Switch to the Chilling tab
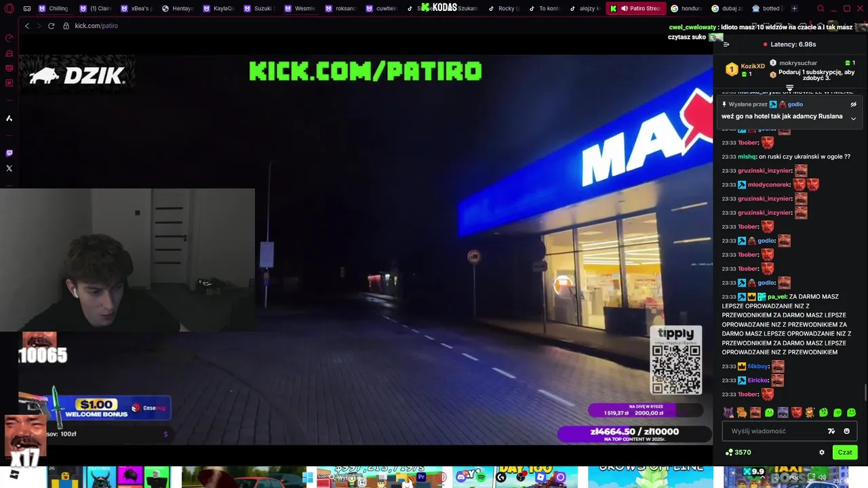The width and height of the screenshot is (868, 488). click(54, 8)
